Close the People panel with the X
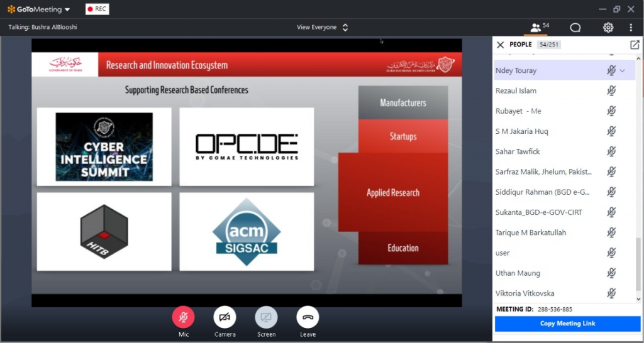Image resolution: width=644 pixels, height=343 pixels. (x=500, y=45)
